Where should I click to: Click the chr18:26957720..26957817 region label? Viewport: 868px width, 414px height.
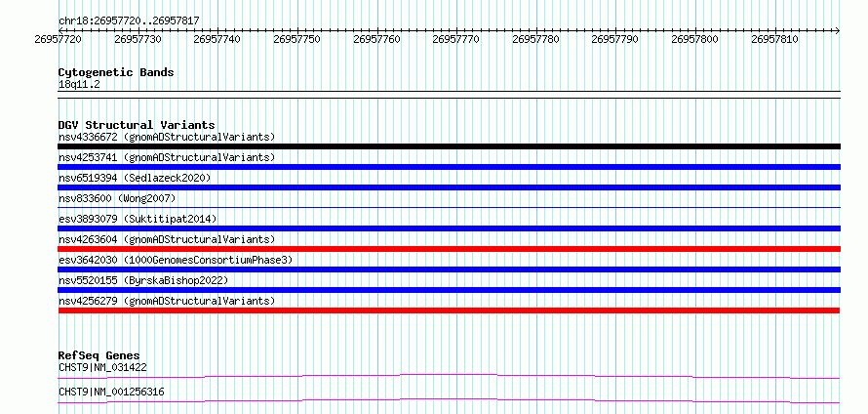[129, 21]
